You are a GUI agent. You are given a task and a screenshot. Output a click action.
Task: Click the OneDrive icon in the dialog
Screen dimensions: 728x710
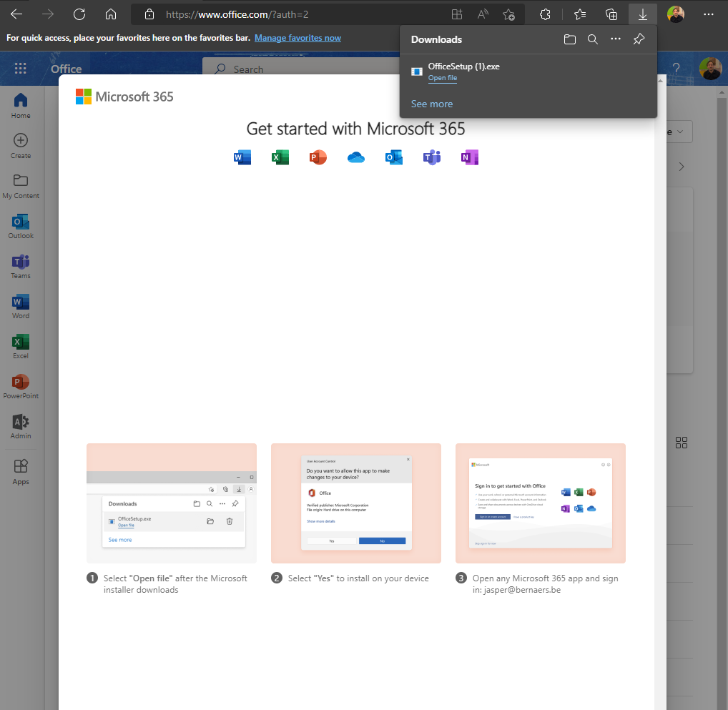(x=356, y=158)
